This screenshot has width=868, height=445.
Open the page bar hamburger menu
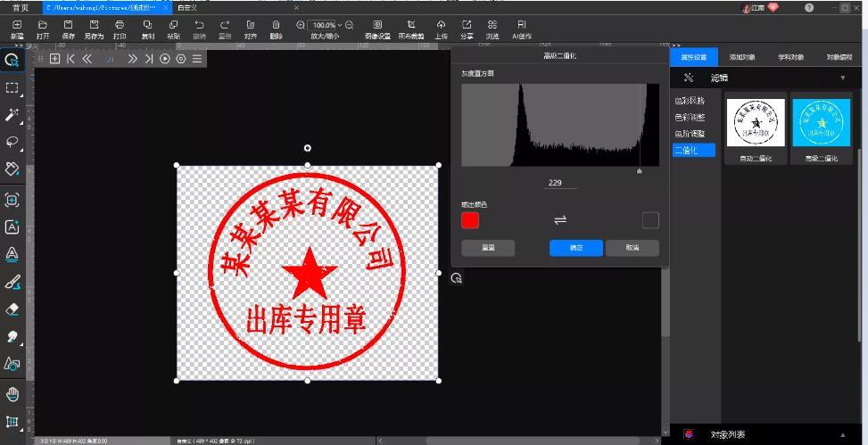(x=197, y=59)
